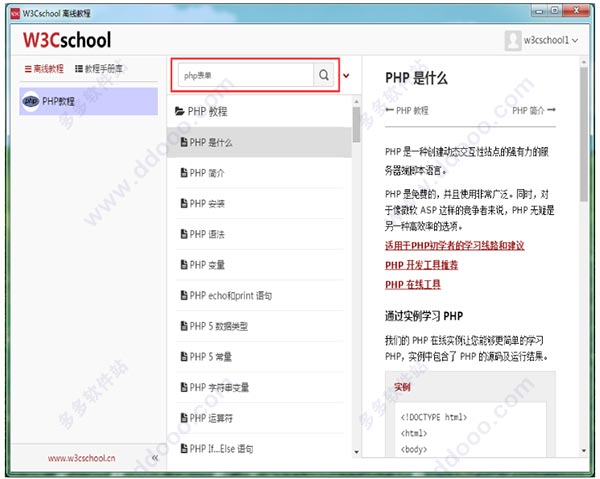The height and width of the screenshot is (479, 600).
Task: Open PHP 在线工具 link
Action: [x=413, y=284]
